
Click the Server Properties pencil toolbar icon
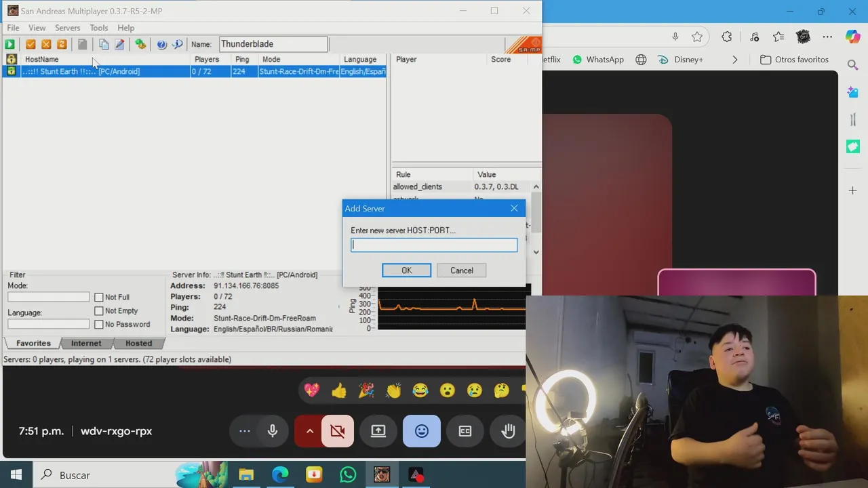[119, 44]
